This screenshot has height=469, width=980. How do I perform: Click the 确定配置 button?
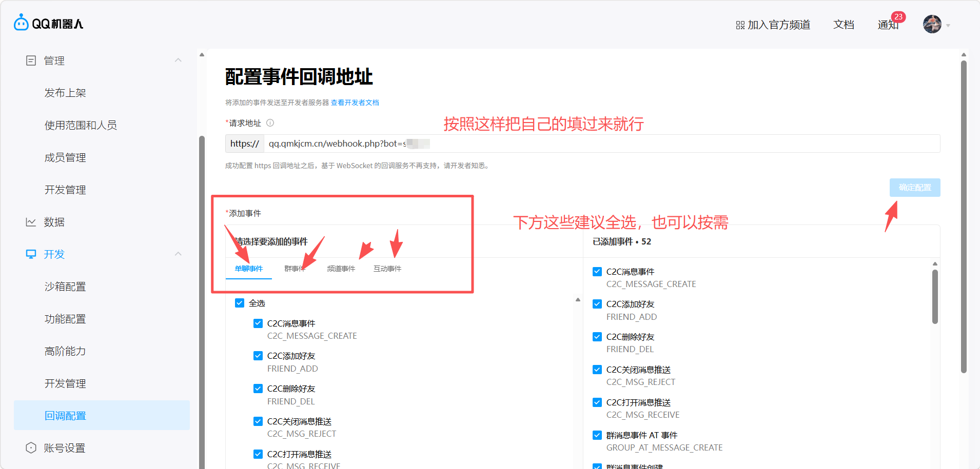coord(915,188)
